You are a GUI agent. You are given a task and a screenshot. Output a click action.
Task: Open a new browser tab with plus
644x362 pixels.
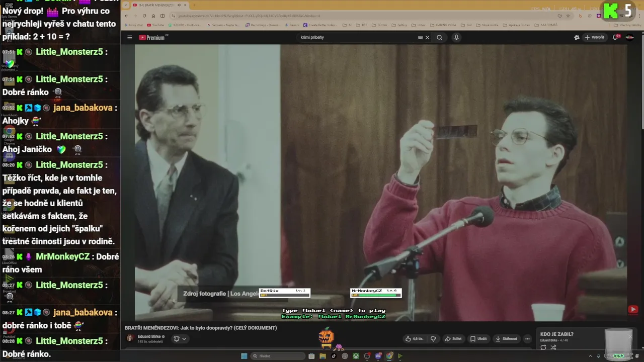pos(194,5)
